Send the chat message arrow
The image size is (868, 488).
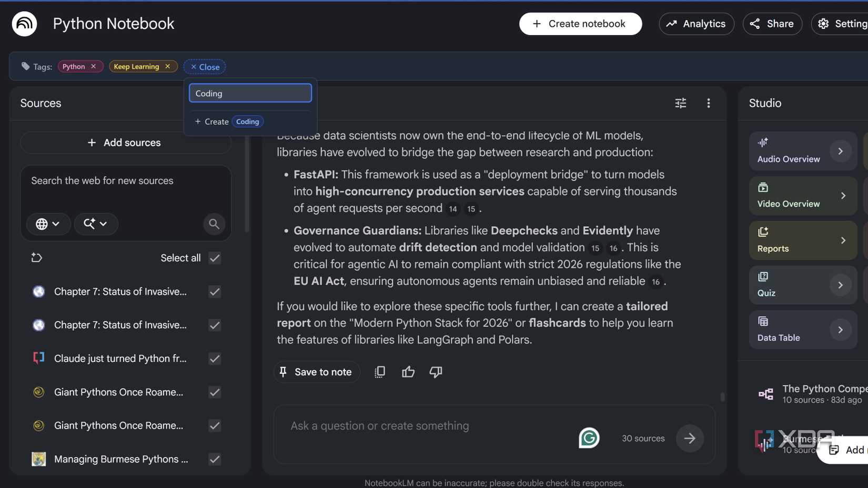(x=690, y=438)
